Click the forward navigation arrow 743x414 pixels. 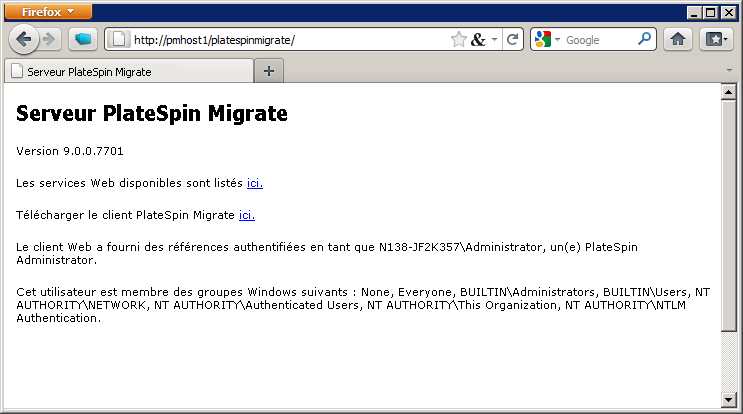[x=49, y=39]
